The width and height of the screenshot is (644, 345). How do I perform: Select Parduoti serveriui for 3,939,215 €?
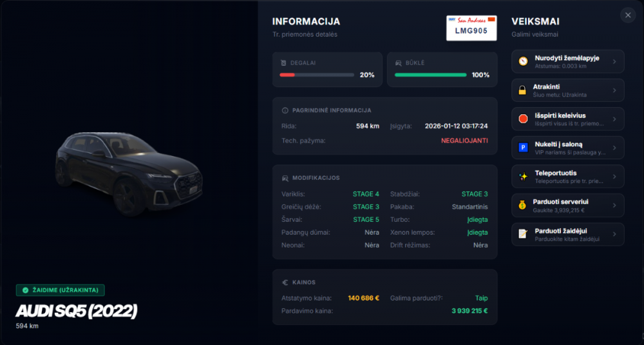tap(567, 205)
